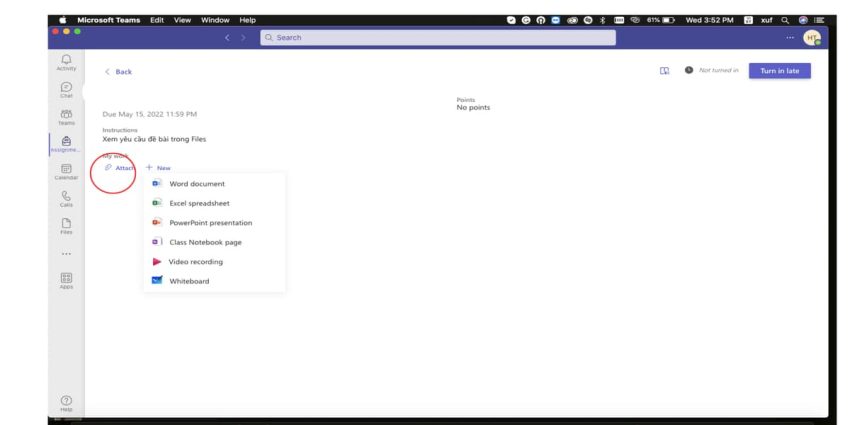Choose PowerPoint presentation icon in menu
The image size is (850, 425).
157,222
